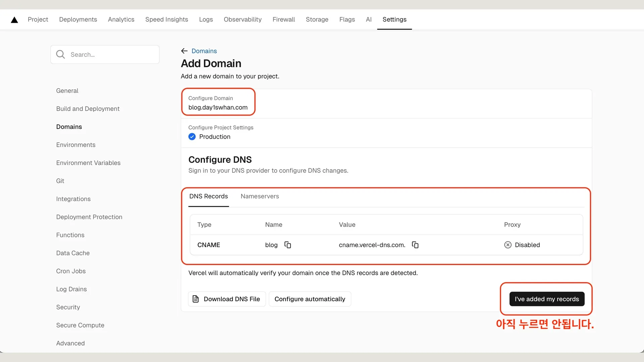Open General settings in sidebar
This screenshot has width=644, height=362.
click(x=67, y=91)
